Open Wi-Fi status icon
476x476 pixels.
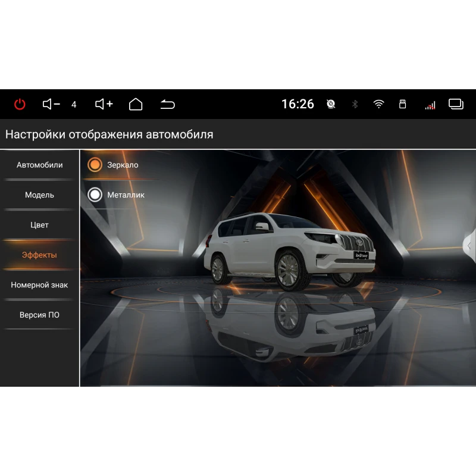click(378, 104)
